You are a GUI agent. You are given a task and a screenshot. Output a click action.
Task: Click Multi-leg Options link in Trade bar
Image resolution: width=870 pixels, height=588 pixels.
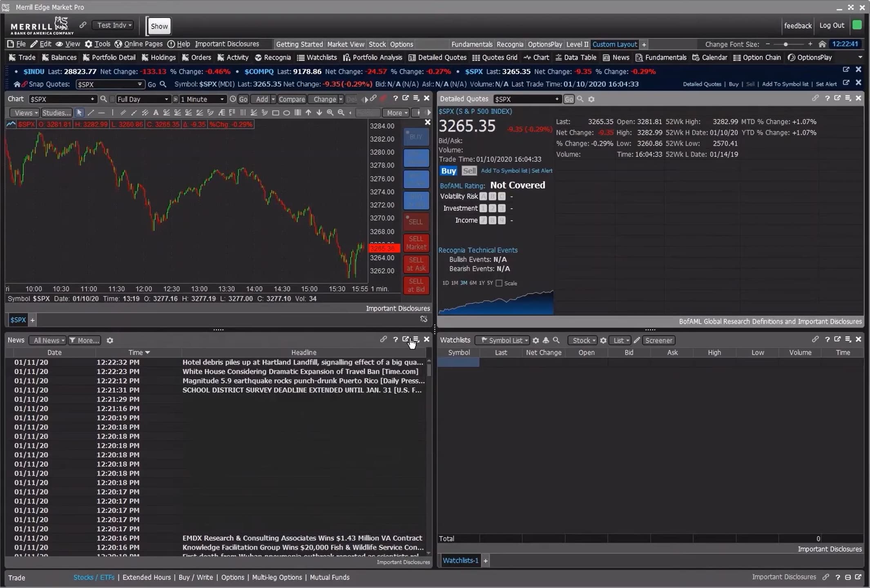[277, 577]
